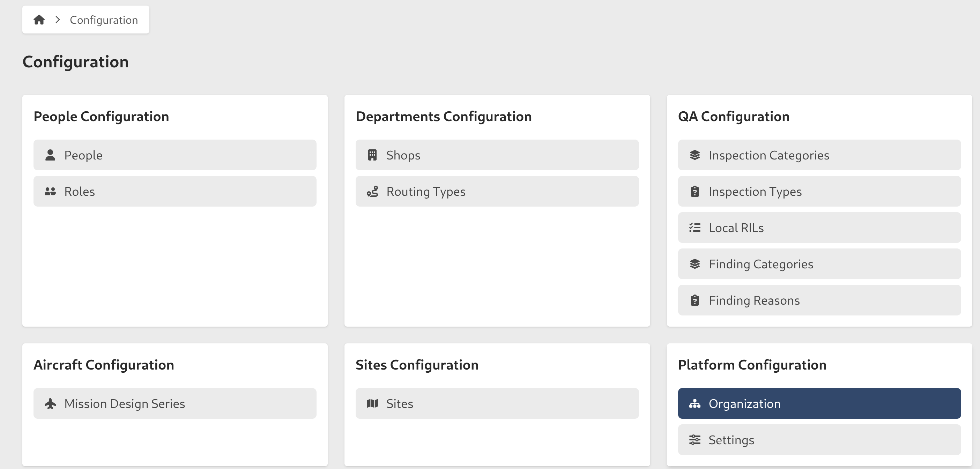
Task: Select the building icon for Shops
Action: point(372,155)
